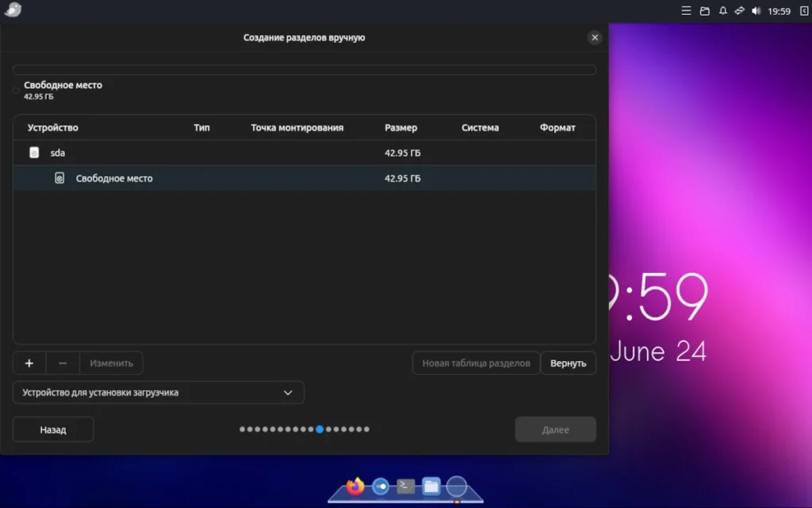
Task: Select the running installer circle icon in dock
Action: coord(457,487)
